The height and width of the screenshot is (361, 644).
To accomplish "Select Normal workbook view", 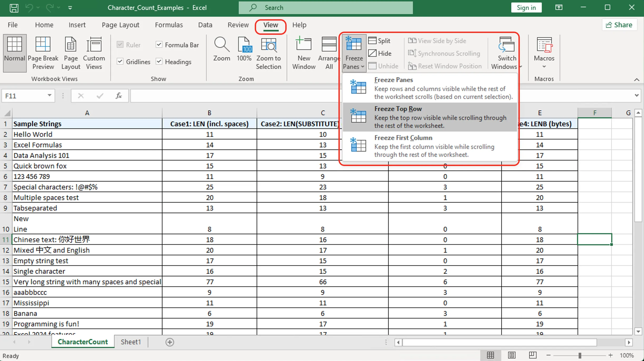I will [14, 53].
